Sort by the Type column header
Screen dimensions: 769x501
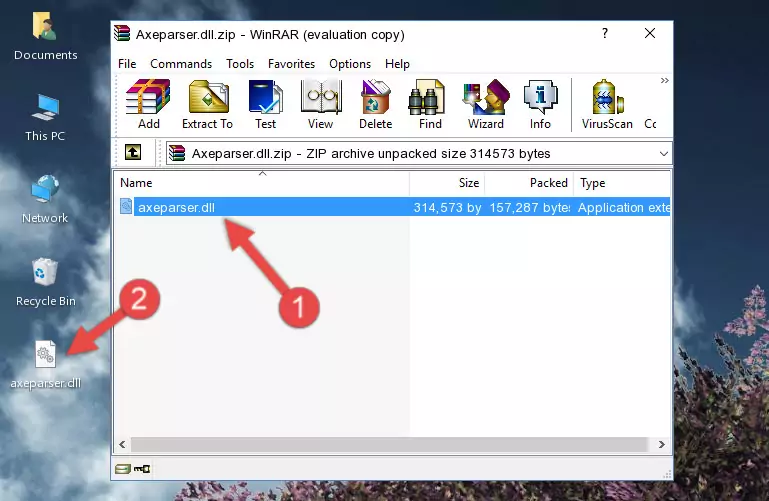coord(622,183)
